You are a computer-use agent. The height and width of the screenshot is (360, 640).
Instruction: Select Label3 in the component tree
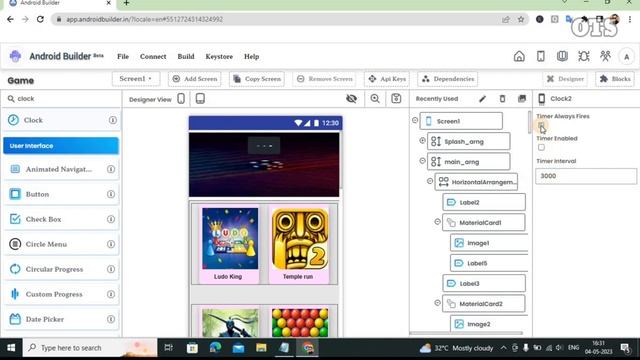click(484, 283)
